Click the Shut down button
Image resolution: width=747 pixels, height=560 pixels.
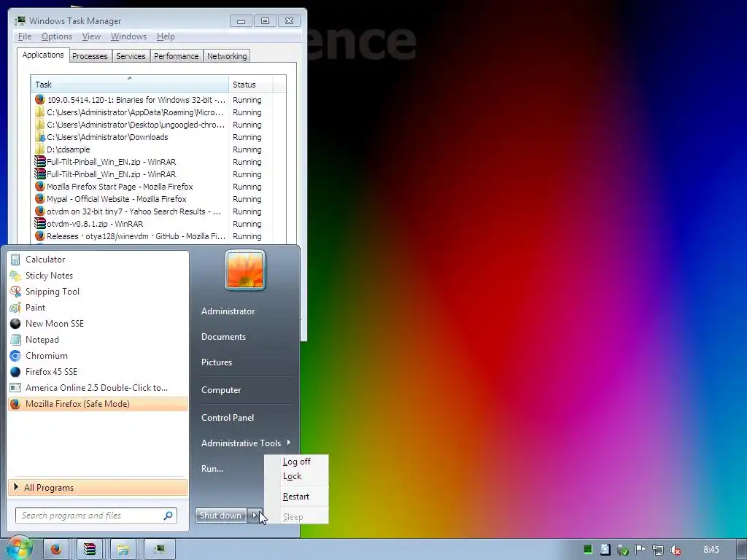pyautogui.click(x=220, y=516)
